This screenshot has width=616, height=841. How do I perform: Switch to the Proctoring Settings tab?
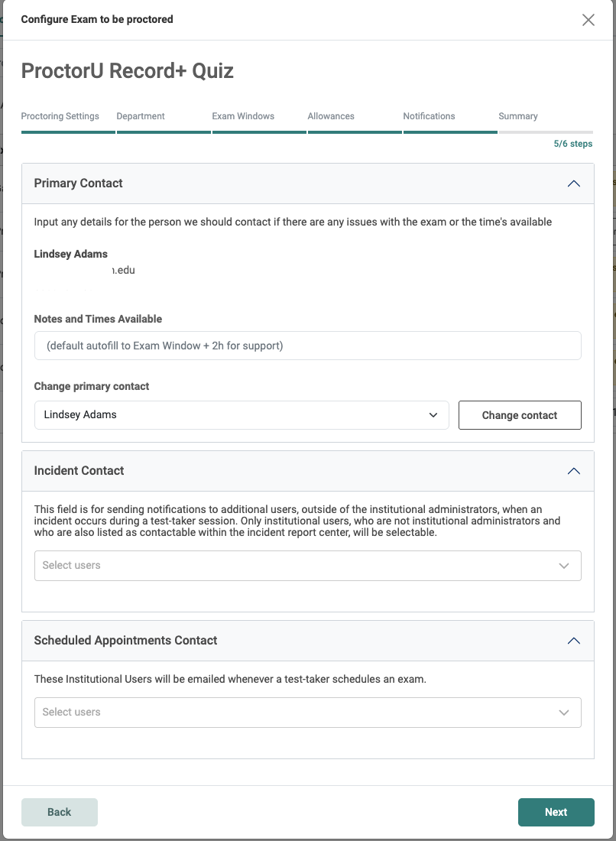(x=60, y=116)
